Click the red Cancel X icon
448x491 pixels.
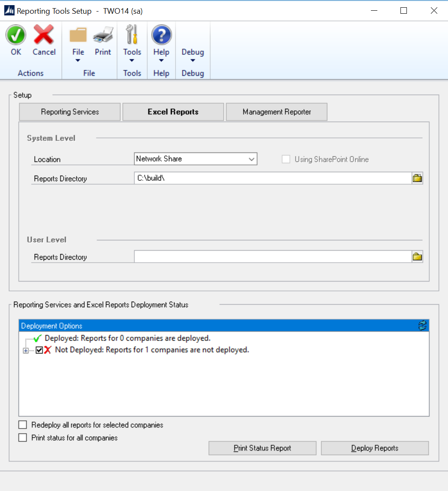[x=44, y=35]
